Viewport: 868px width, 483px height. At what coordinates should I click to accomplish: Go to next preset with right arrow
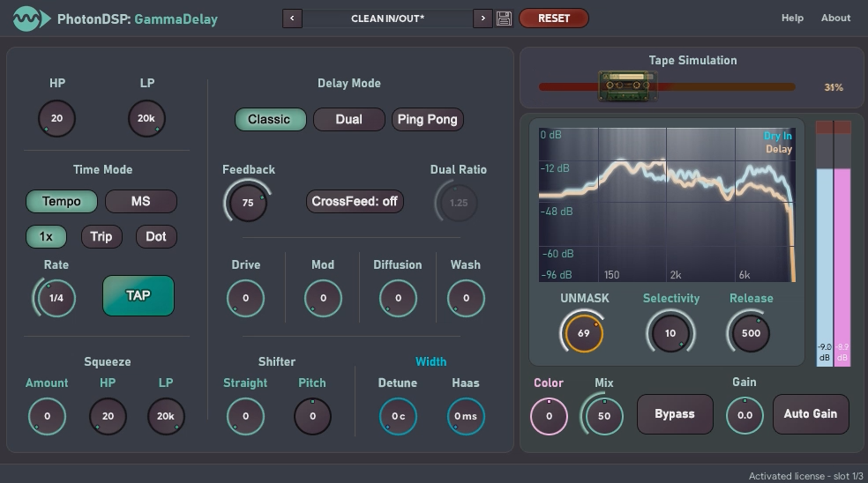pyautogui.click(x=483, y=19)
